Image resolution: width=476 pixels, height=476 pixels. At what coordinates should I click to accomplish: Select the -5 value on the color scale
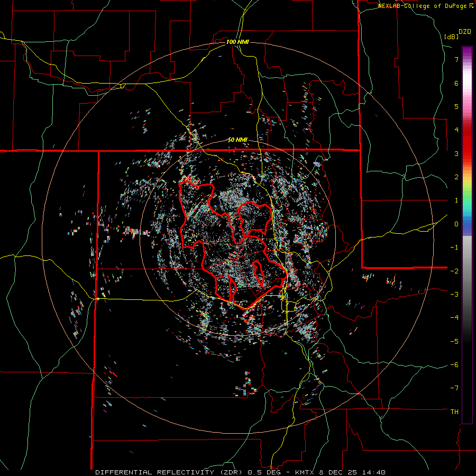(454, 341)
